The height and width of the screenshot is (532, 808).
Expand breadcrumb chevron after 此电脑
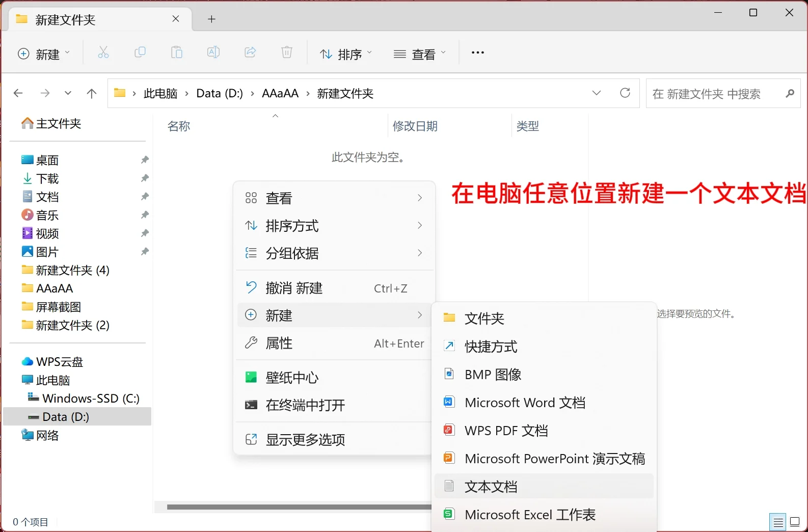[x=186, y=94]
